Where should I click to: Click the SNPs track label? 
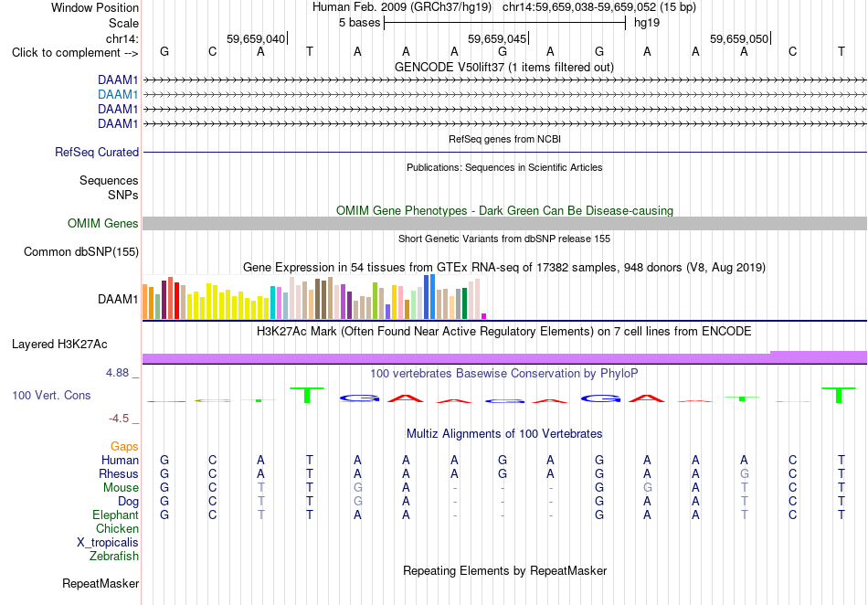point(123,195)
